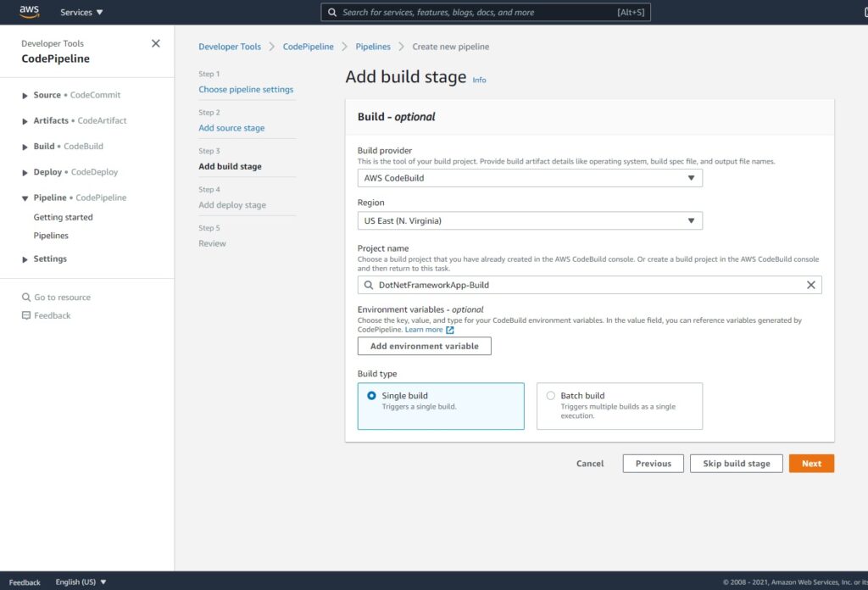This screenshot has height=590, width=868.
Task: Select the Batch build radio button
Action: (x=550, y=395)
